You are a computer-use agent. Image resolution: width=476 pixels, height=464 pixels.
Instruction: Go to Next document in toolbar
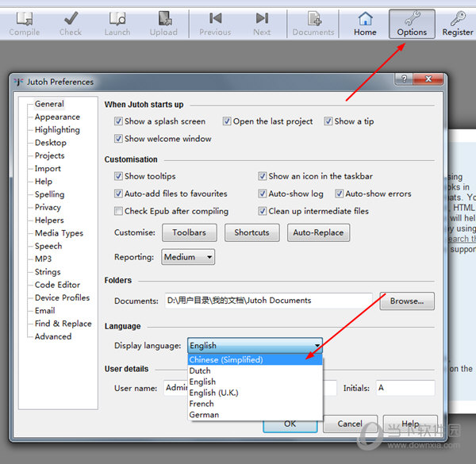[262, 24]
